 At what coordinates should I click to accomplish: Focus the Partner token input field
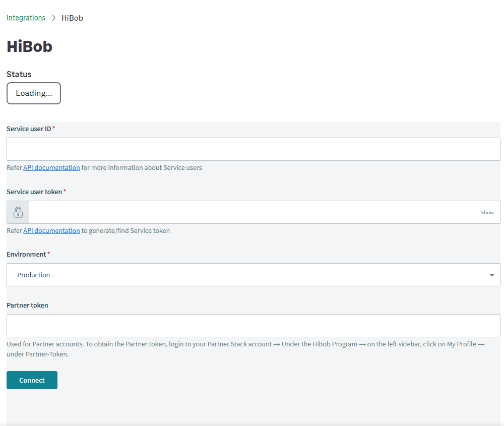coord(254,326)
